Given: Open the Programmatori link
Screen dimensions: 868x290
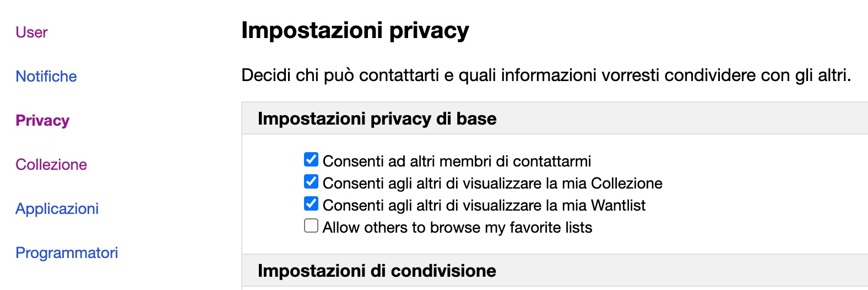Looking at the screenshot, I should [x=67, y=253].
